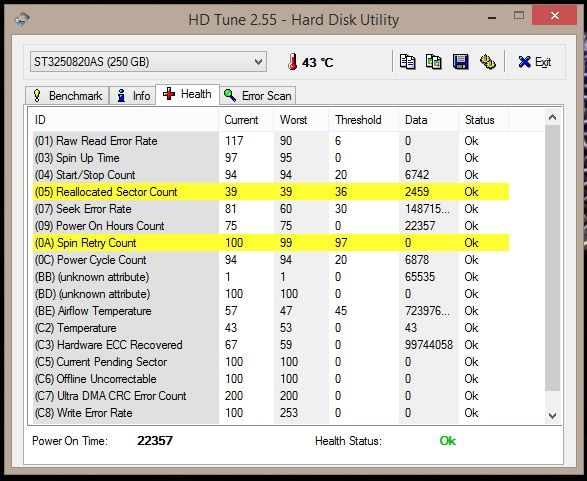Click the worst value 253
This screenshot has width=587, height=481.
click(289, 413)
